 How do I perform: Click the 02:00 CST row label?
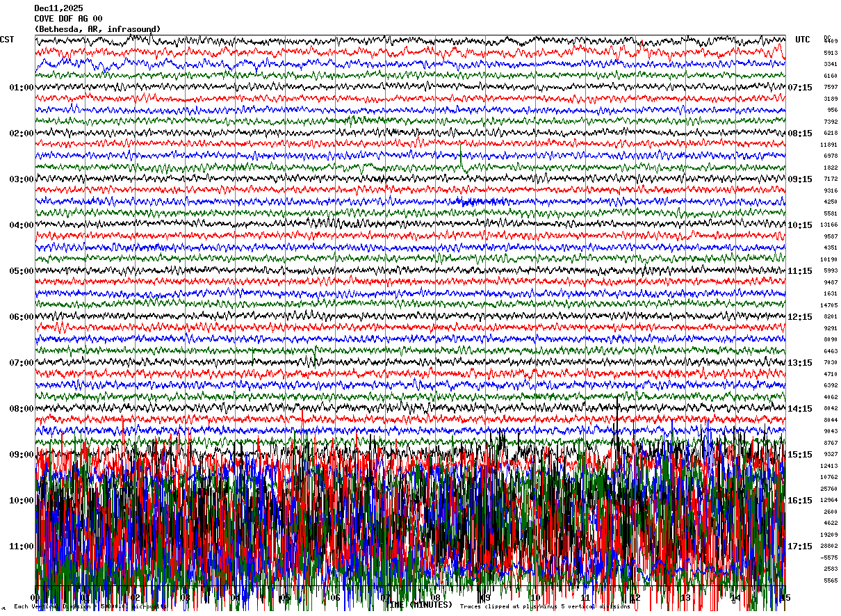(21, 133)
